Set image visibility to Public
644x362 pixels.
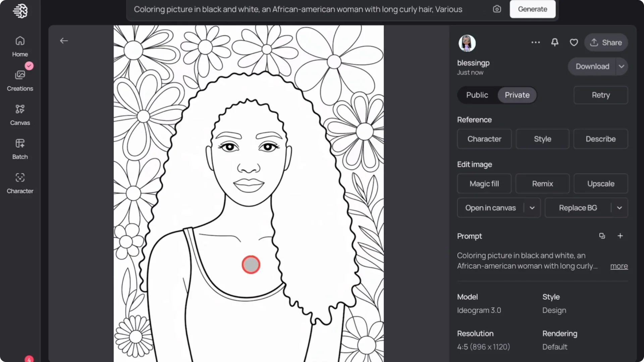(x=477, y=95)
